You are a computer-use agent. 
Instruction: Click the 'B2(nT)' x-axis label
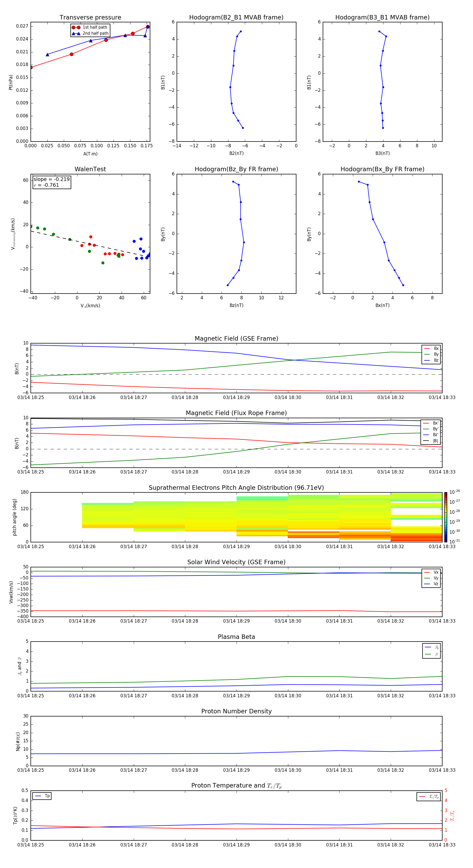click(236, 154)
